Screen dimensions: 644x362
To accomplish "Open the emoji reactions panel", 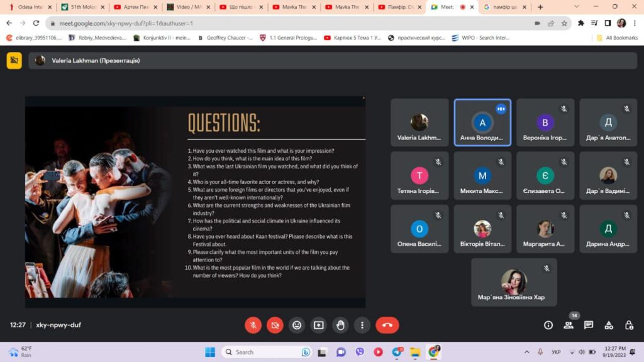I will click(x=297, y=325).
